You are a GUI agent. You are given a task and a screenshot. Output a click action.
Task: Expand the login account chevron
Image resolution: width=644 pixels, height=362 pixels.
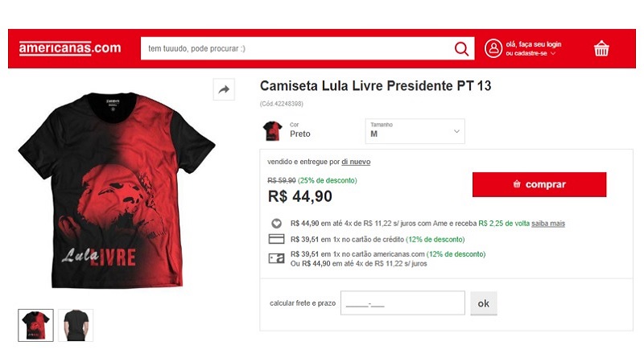tap(553, 53)
